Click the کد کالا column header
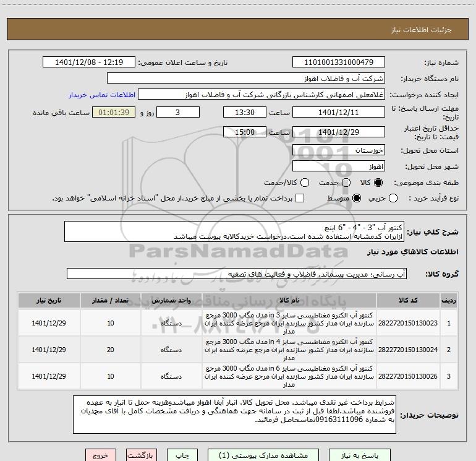This screenshot has width=476, height=461. coord(408,300)
